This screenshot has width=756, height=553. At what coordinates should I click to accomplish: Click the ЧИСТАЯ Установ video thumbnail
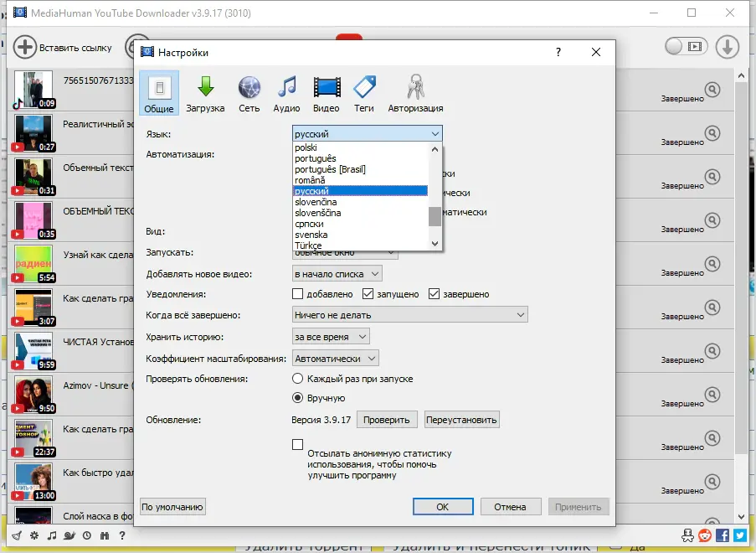pyautogui.click(x=33, y=351)
